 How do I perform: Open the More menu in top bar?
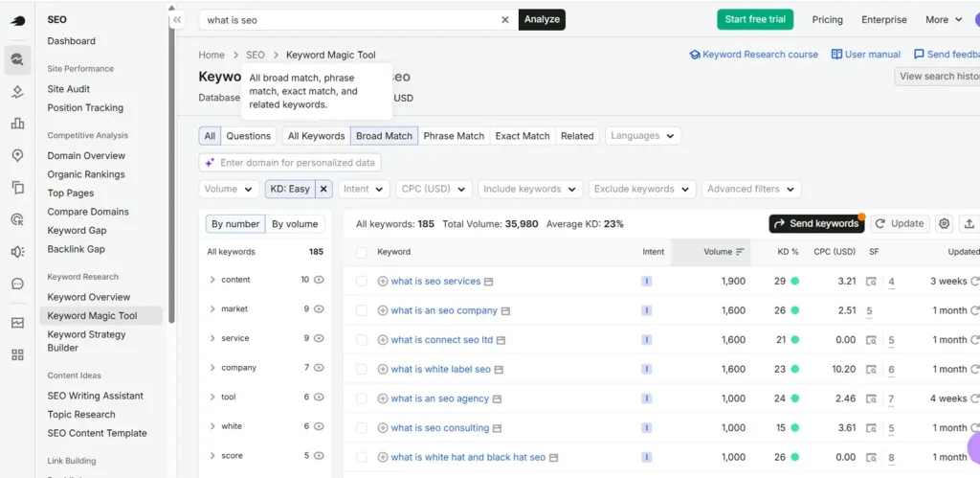pyautogui.click(x=944, y=19)
